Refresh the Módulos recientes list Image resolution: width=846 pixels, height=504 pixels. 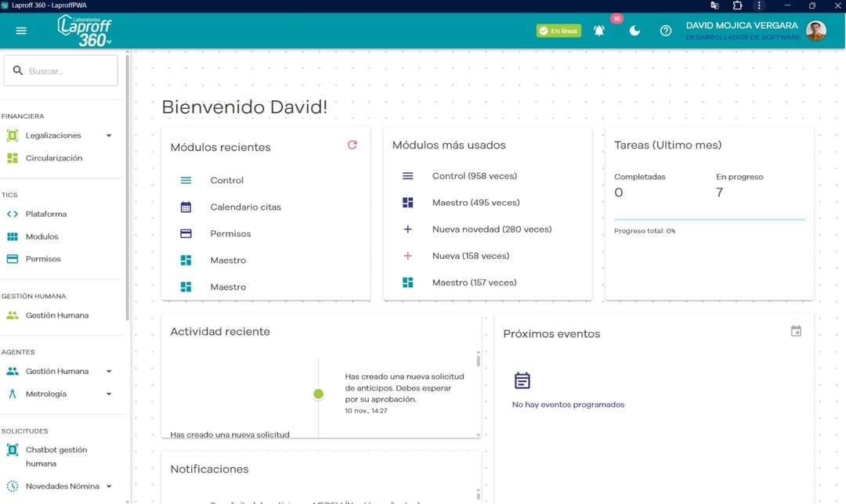(x=352, y=145)
